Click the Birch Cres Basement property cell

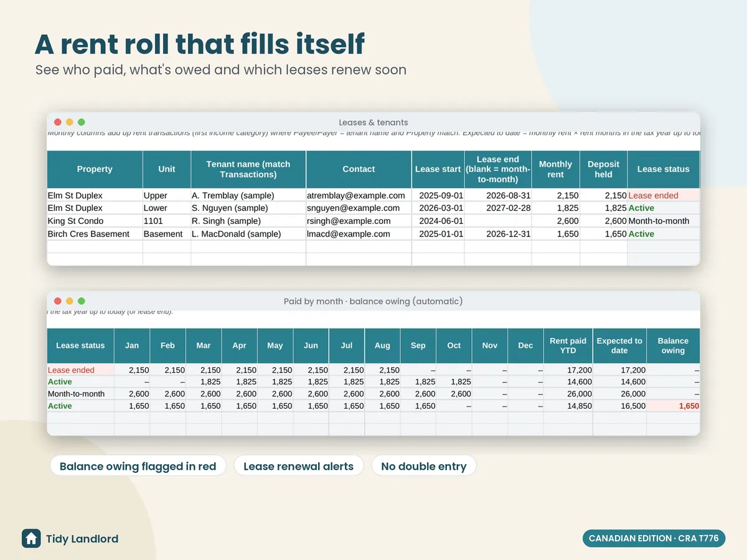[95, 234]
